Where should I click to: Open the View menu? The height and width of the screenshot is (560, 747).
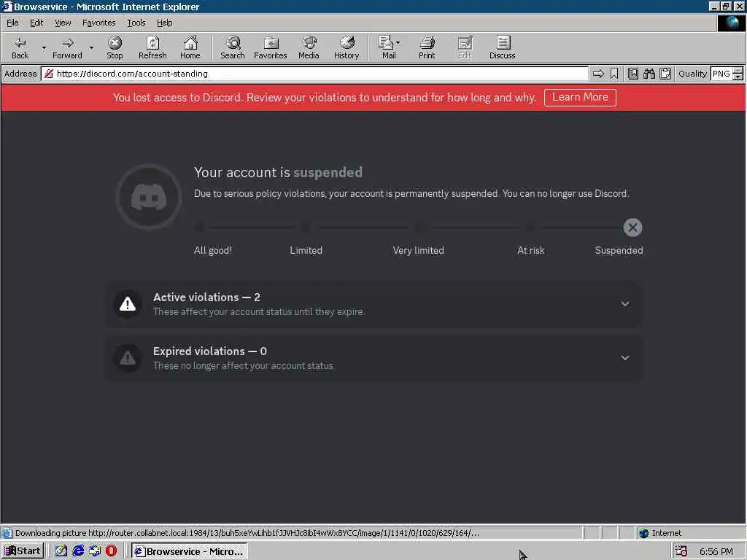click(63, 23)
